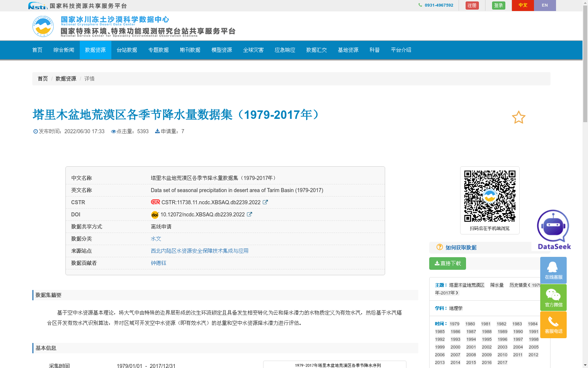
Task: Click the 点击量：5393 view count
Action: click(130, 131)
